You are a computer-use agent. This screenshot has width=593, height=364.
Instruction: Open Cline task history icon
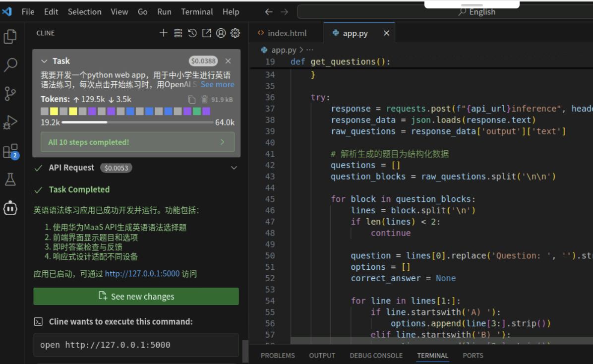[x=192, y=33]
